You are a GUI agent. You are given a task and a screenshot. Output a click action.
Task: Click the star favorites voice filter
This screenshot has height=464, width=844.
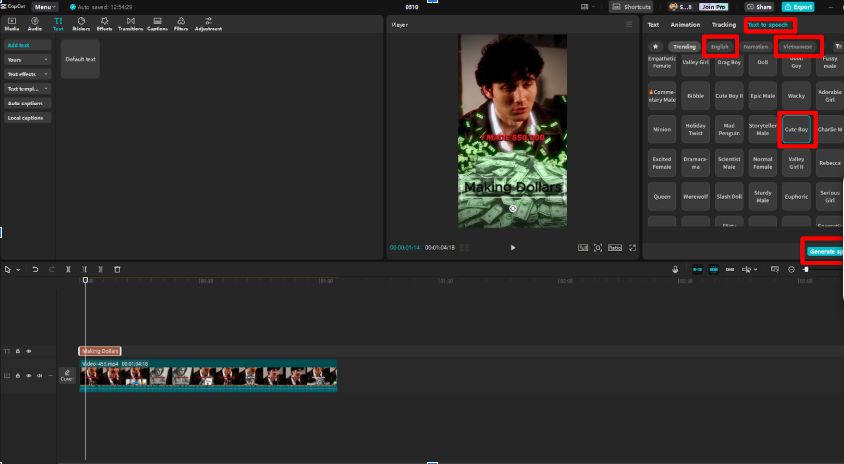[x=655, y=47]
